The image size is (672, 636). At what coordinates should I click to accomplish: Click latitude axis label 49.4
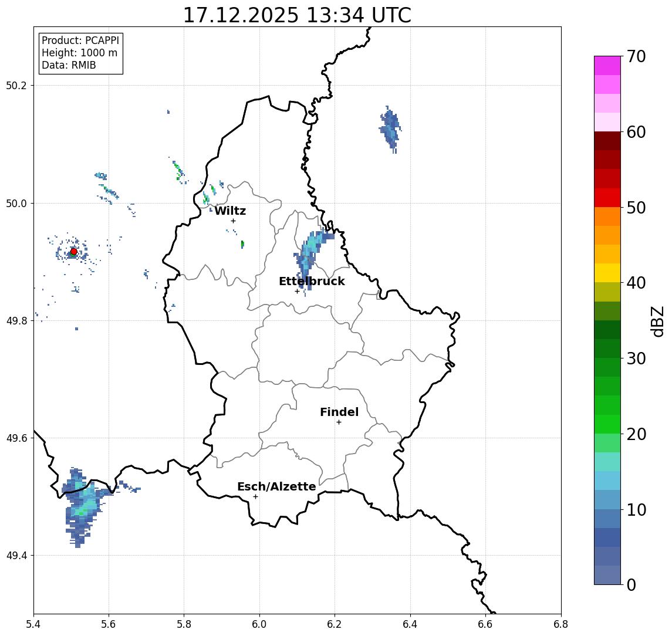16,556
